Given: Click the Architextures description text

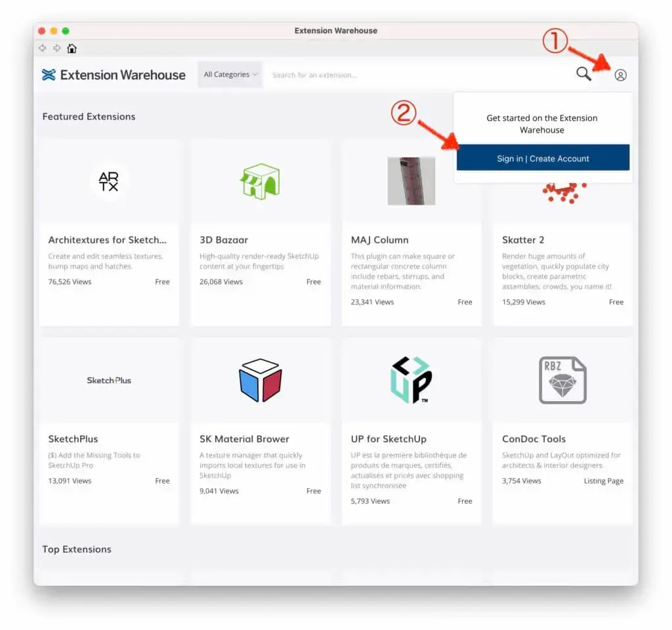Looking at the screenshot, I should tap(106, 261).
